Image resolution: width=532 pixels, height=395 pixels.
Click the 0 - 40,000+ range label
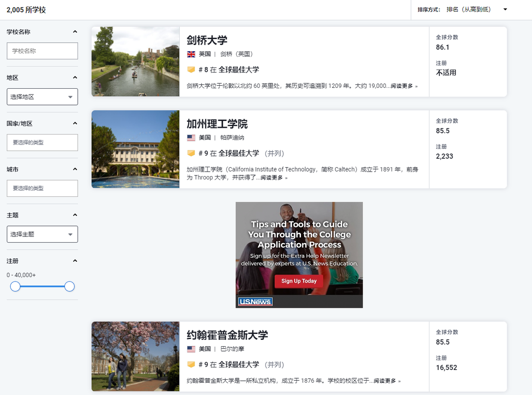tap(21, 275)
